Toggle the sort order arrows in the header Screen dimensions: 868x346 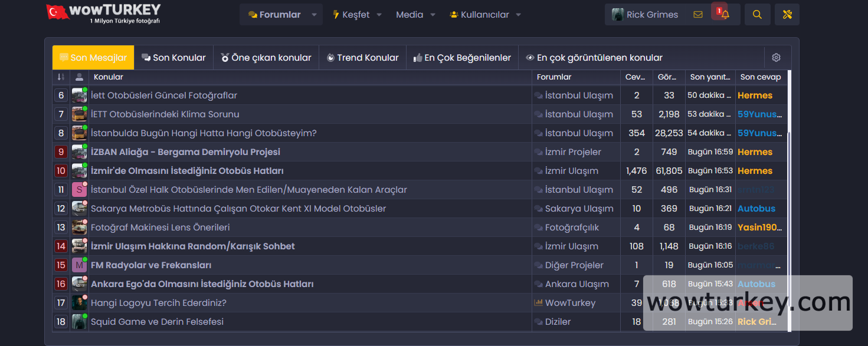pos(61,77)
